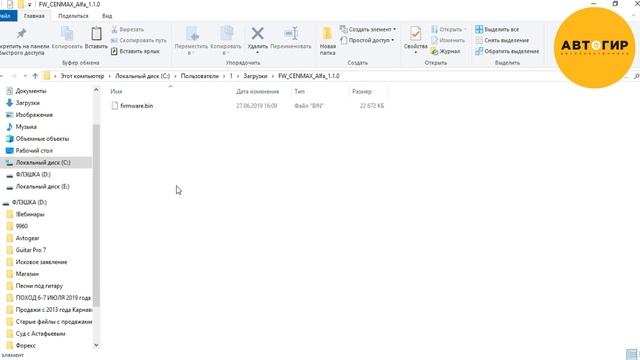Image resolution: width=640 pixels, height=360 pixels.
Task: Click navigation pane scroll up arrow
Action: click(x=96, y=90)
